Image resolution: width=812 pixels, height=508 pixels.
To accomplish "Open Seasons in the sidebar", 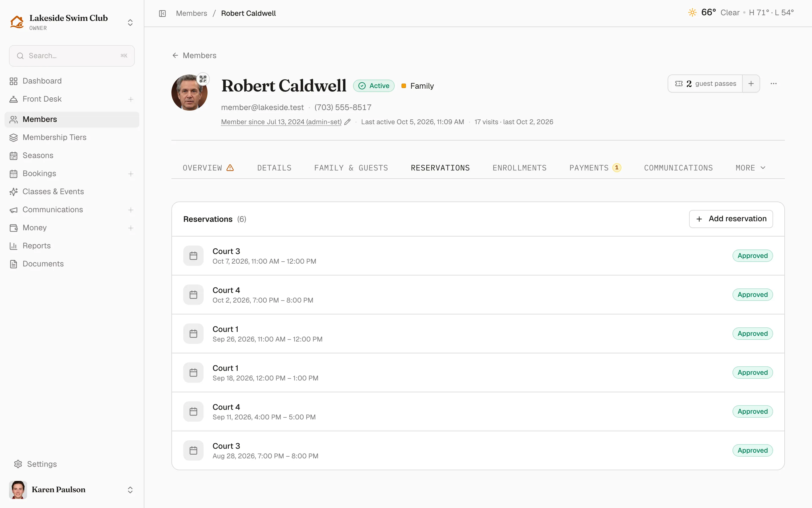I will click(72, 156).
